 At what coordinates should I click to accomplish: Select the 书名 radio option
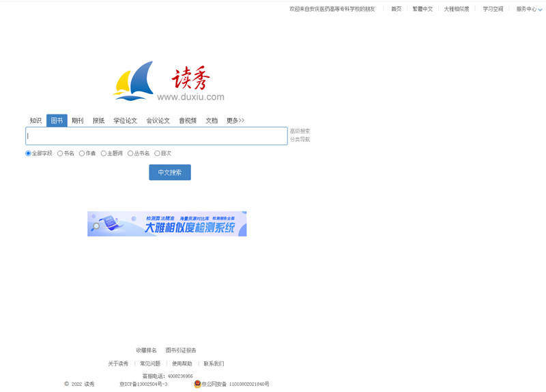[60, 153]
